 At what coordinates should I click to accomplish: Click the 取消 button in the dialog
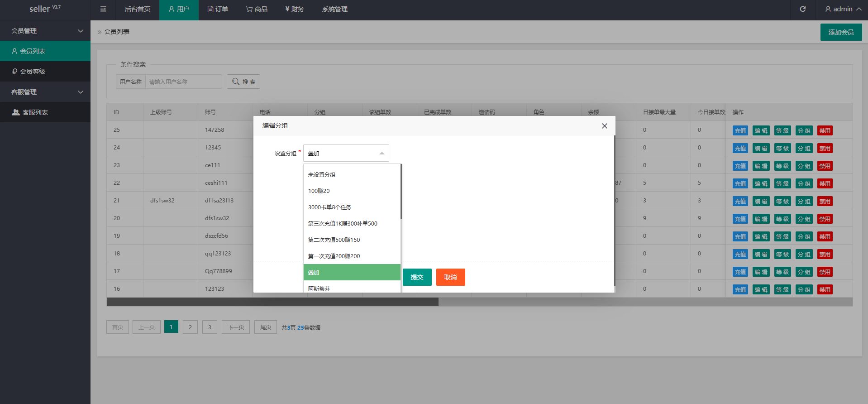pos(450,277)
